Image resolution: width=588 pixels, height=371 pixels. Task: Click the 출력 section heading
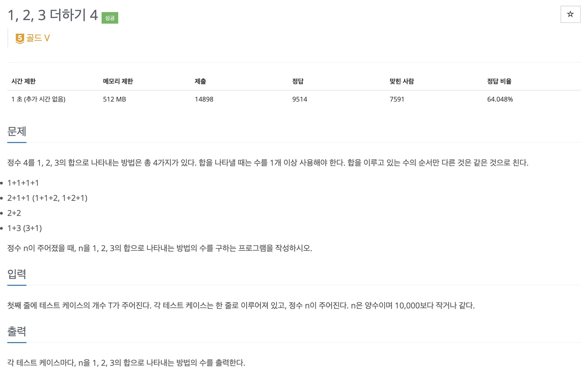(x=17, y=331)
